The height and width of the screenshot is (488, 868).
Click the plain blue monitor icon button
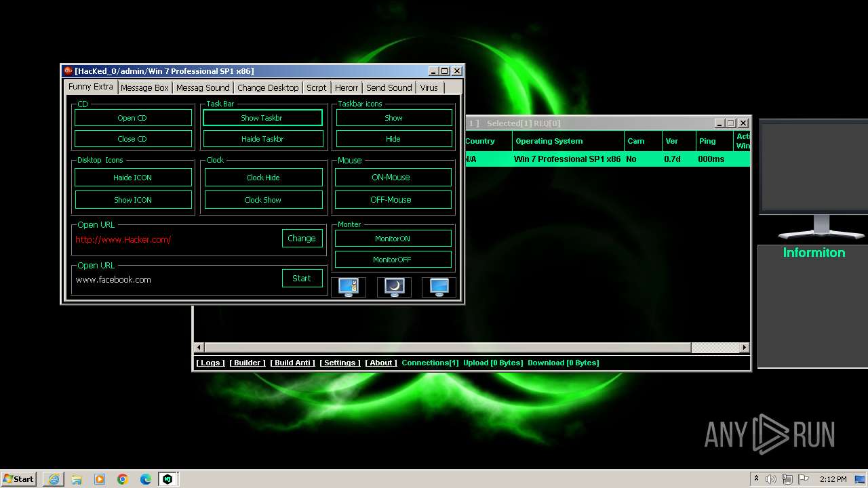[x=439, y=287]
